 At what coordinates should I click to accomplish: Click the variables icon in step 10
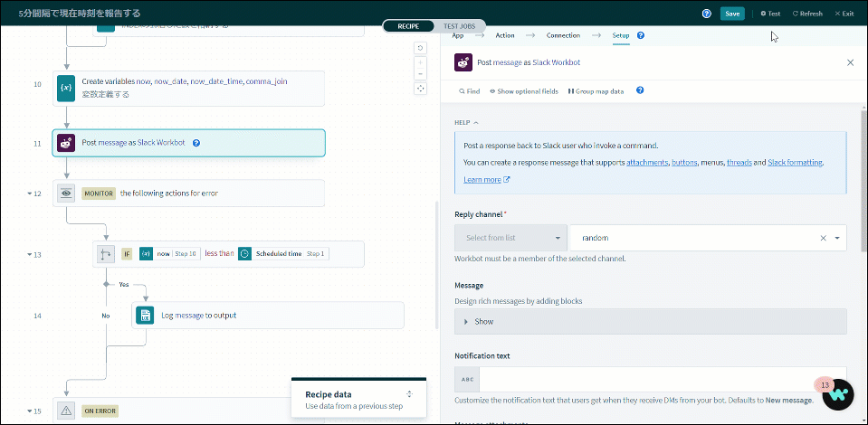pos(66,89)
